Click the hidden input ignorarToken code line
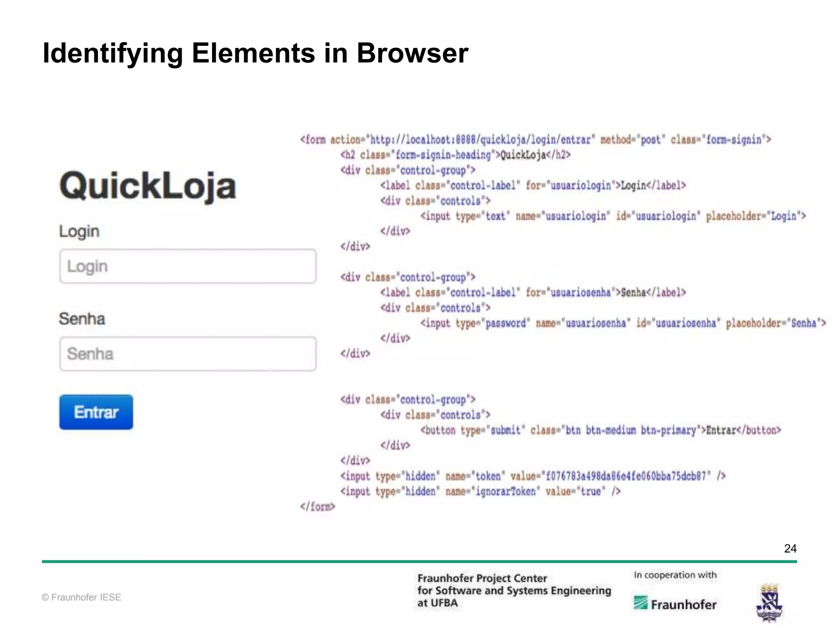Image resolution: width=840 pixels, height=630 pixels. coord(481,491)
